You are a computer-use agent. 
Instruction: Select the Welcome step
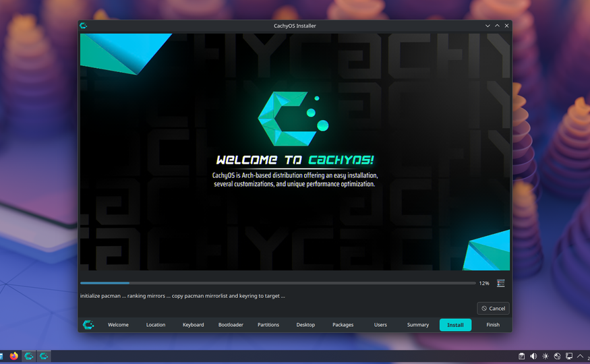118,324
